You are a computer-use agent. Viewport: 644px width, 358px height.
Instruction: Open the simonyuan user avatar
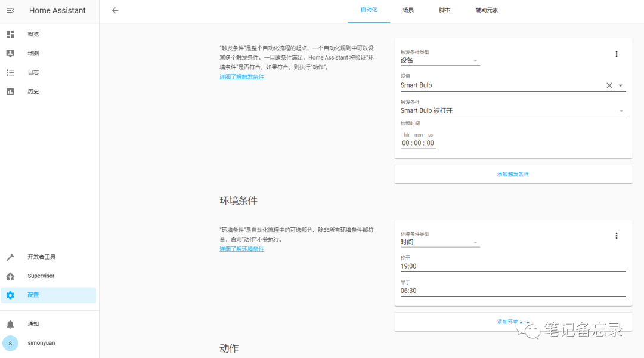tap(10, 343)
